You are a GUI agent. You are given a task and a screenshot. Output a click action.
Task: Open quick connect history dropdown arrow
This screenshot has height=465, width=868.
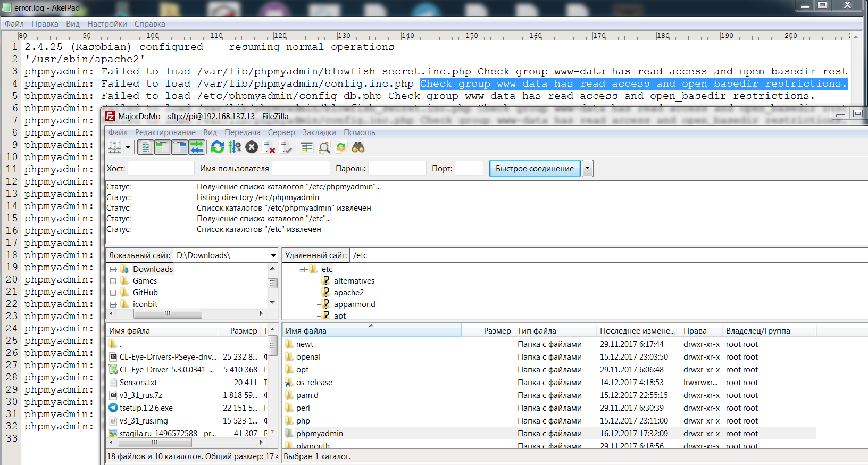(587, 169)
